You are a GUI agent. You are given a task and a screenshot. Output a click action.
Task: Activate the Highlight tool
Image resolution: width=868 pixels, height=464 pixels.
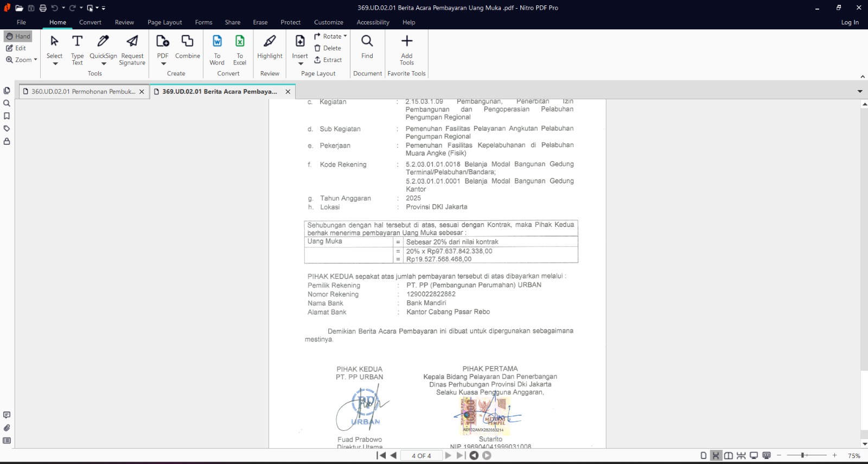[x=270, y=48]
